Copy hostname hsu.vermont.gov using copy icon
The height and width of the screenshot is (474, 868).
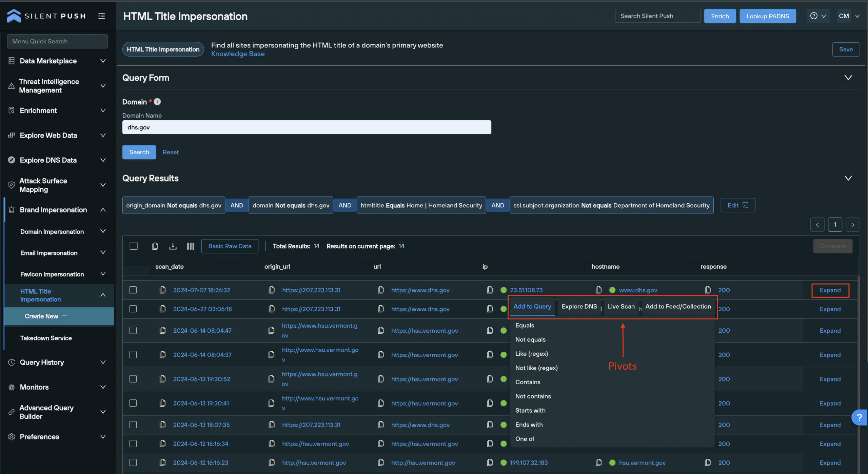coord(599,462)
